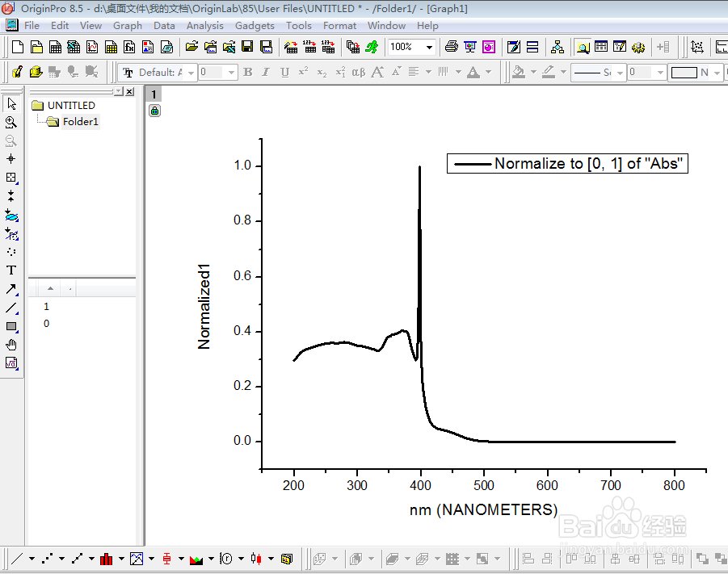728x574 pixels.
Task: Save the project with floppy disk icon
Action: [247, 47]
